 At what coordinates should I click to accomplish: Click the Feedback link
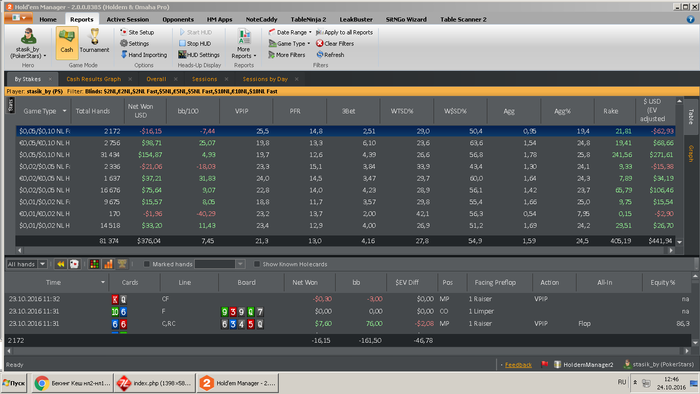pos(518,365)
